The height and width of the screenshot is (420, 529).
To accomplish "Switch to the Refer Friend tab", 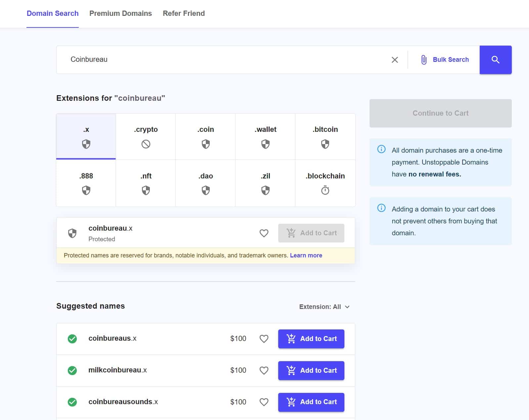I will tap(184, 14).
